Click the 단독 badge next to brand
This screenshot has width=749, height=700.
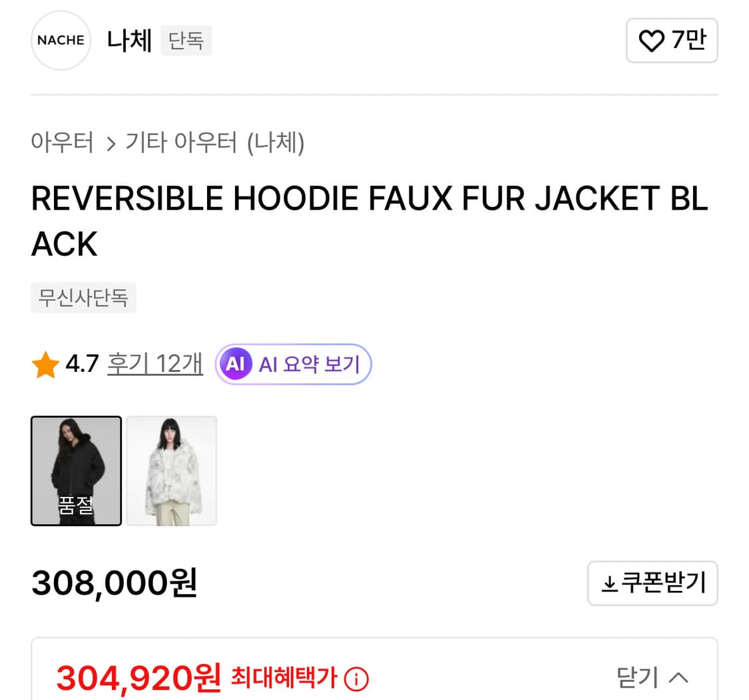tap(186, 40)
